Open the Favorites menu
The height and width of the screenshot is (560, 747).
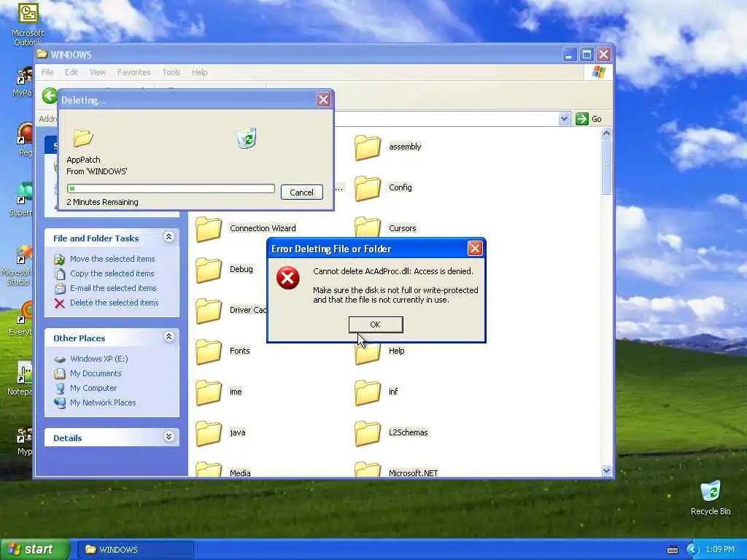point(134,72)
